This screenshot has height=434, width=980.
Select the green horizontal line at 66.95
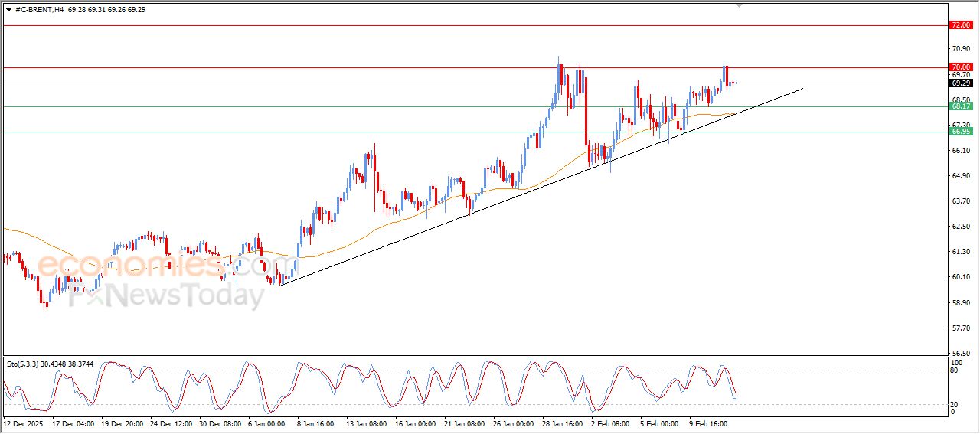(306, 132)
